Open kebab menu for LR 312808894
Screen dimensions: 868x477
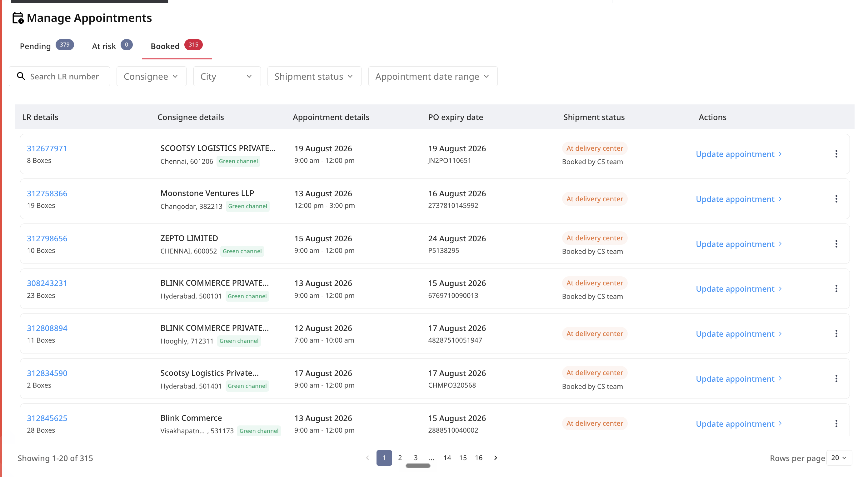[x=836, y=334]
